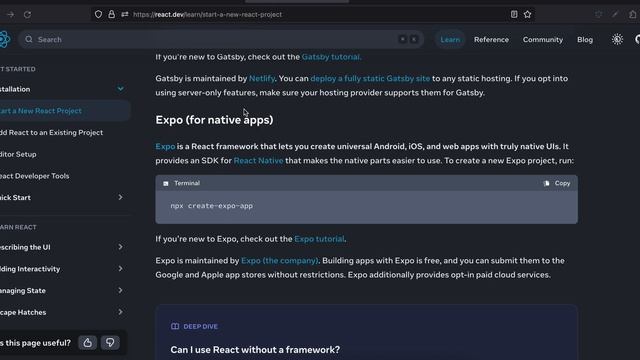Click the Expo (for native apps) heading
This screenshot has width=640, height=360.
pyautogui.click(x=214, y=120)
